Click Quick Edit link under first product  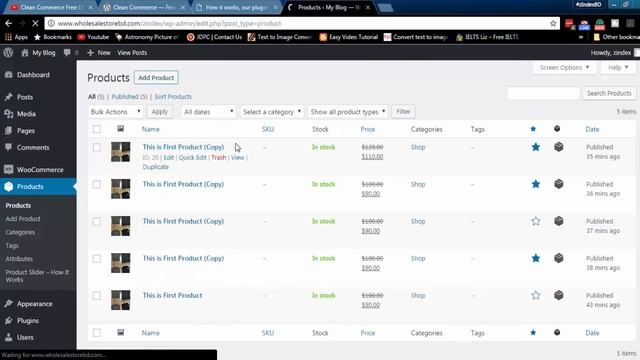click(193, 158)
